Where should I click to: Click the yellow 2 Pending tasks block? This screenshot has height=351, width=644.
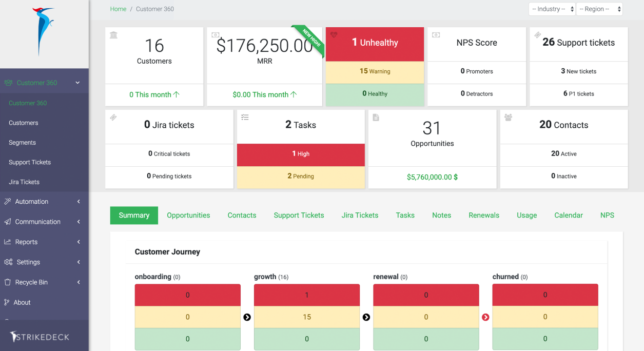(301, 177)
